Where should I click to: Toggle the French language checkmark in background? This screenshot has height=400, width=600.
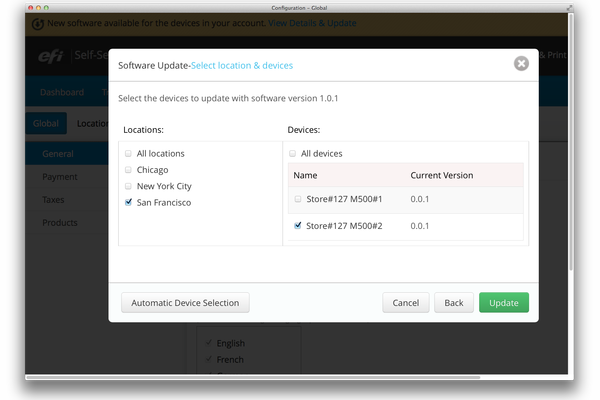(209, 359)
